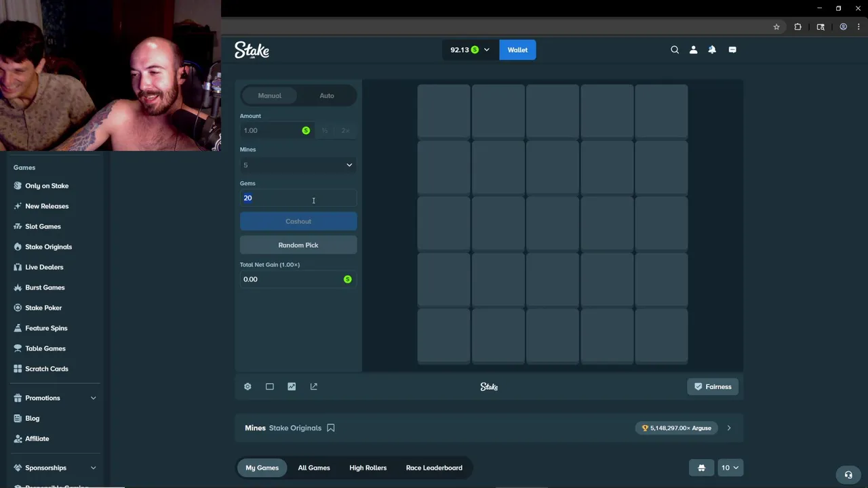This screenshot has height=488, width=868.
Task: Select the High Rollers tab
Action: [x=368, y=468]
